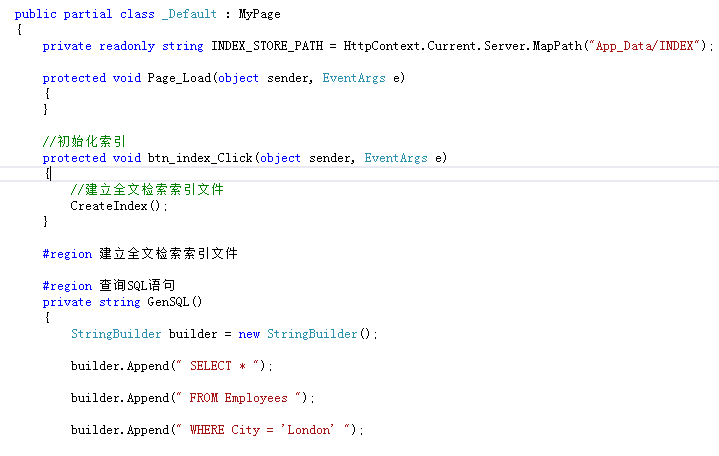Screen dimensions: 719x456
Task: Click the collapsed #region 建立全文检索索引文件 line
Action: coord(140,254)
